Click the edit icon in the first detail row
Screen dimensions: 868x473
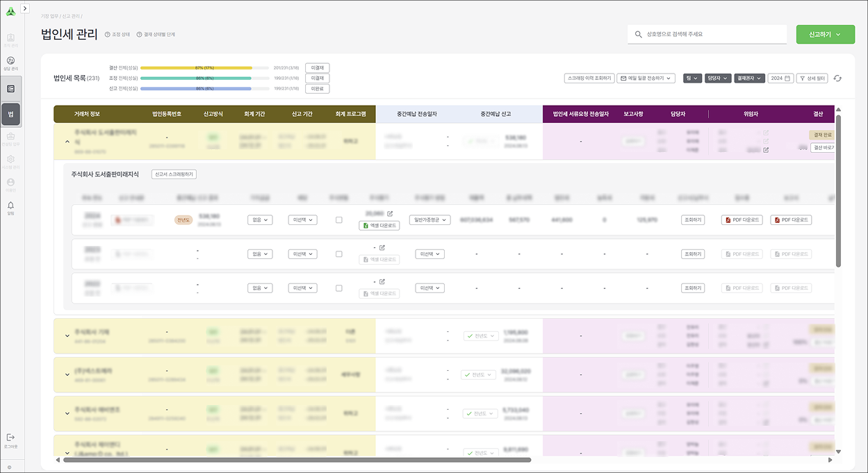tap(390, 214)
